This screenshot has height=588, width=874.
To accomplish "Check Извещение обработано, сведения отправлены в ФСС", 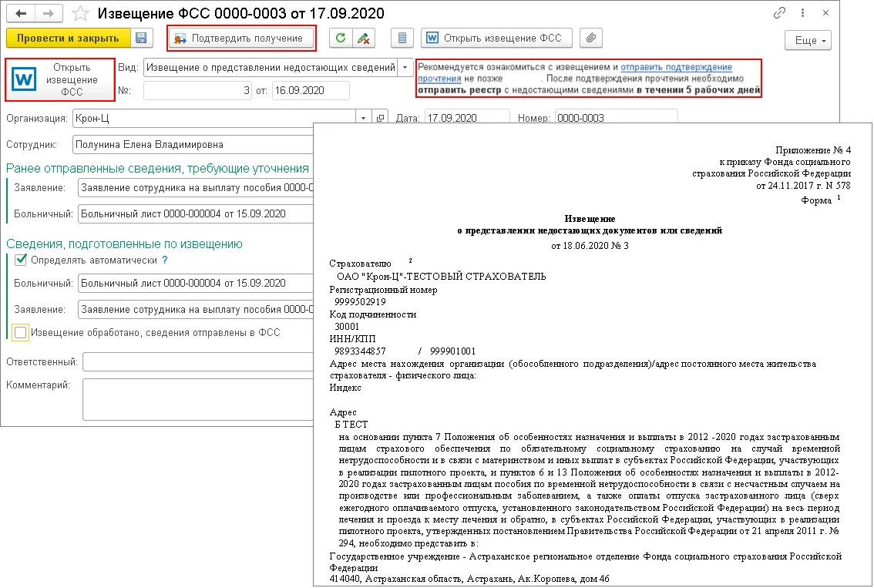I will [21, 333].
